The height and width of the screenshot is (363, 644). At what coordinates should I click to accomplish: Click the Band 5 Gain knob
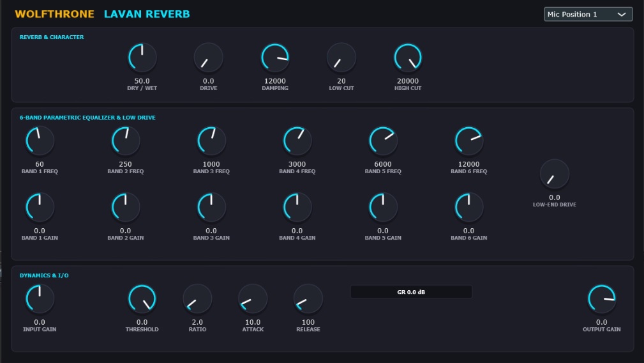point(383,207)
